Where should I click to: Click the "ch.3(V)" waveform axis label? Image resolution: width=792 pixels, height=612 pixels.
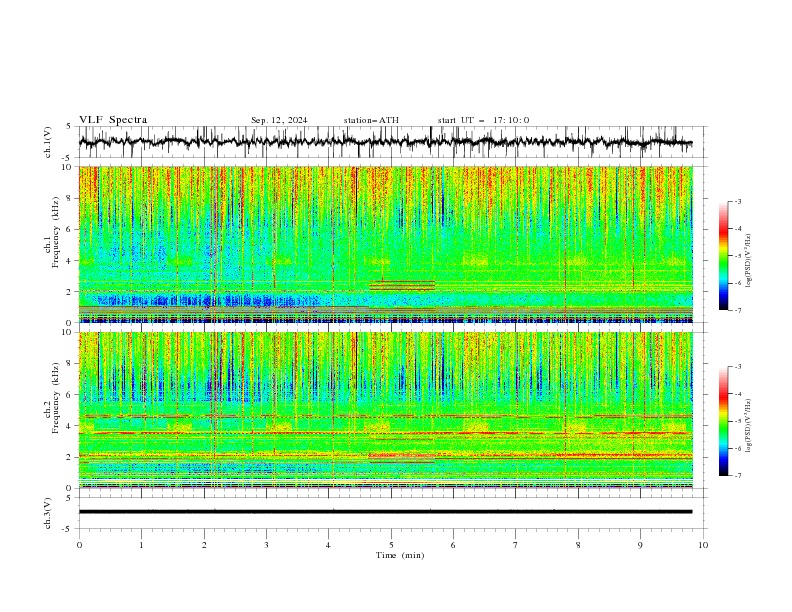48,513
